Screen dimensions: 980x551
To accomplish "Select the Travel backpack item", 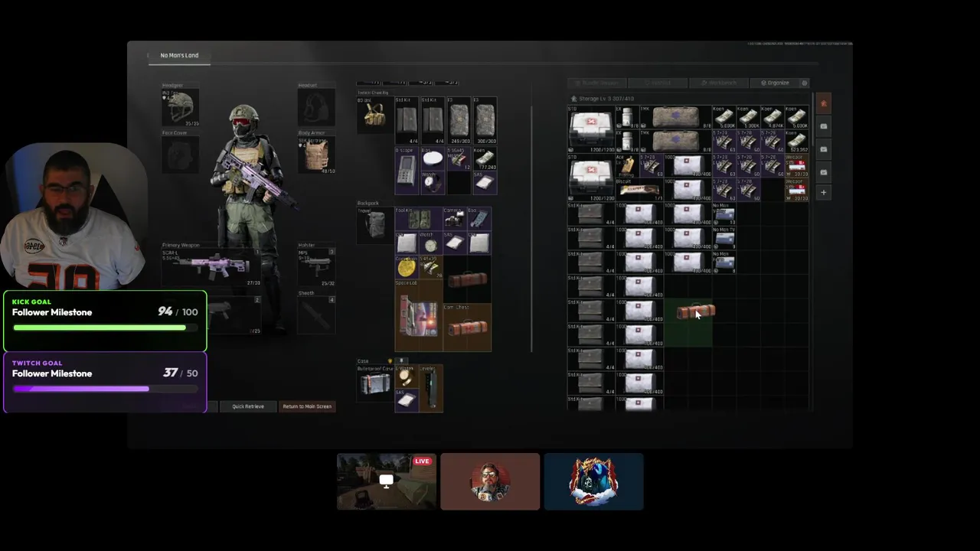I will point(375,225).
